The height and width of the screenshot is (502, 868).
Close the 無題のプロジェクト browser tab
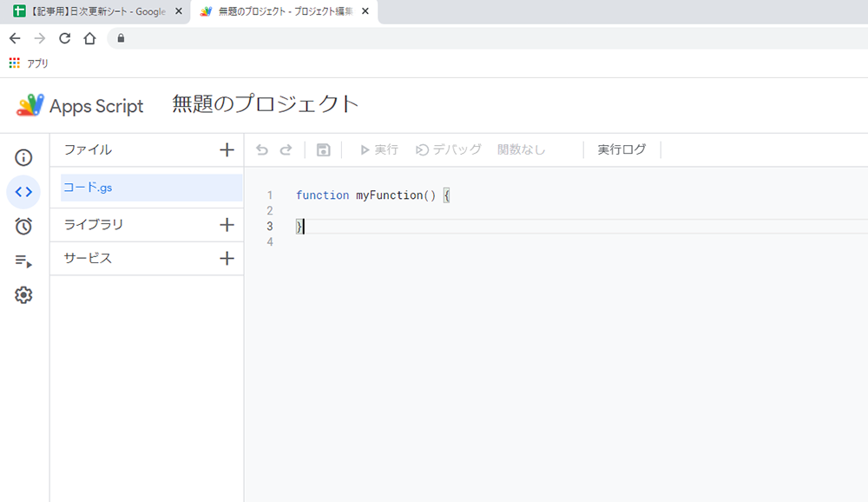(x=365, y=11)
